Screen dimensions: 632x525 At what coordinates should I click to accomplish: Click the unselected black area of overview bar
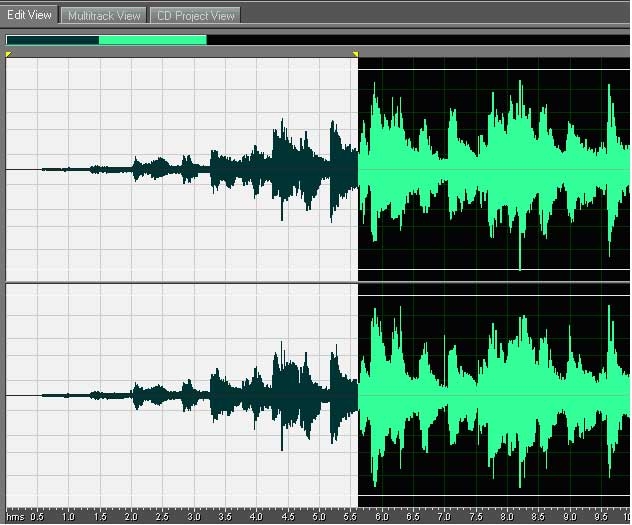[418, 40]
